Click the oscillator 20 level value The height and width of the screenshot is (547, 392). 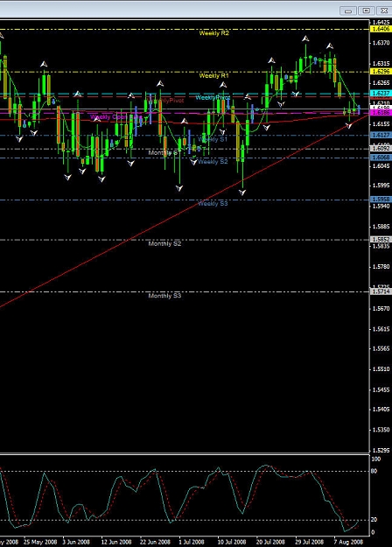pos(374,520)
